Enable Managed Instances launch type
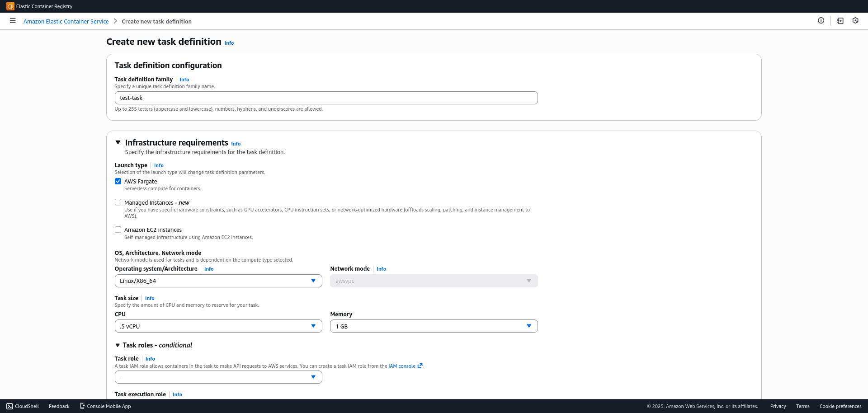This screenshot has width=868, height=413. tap(118, 202)
